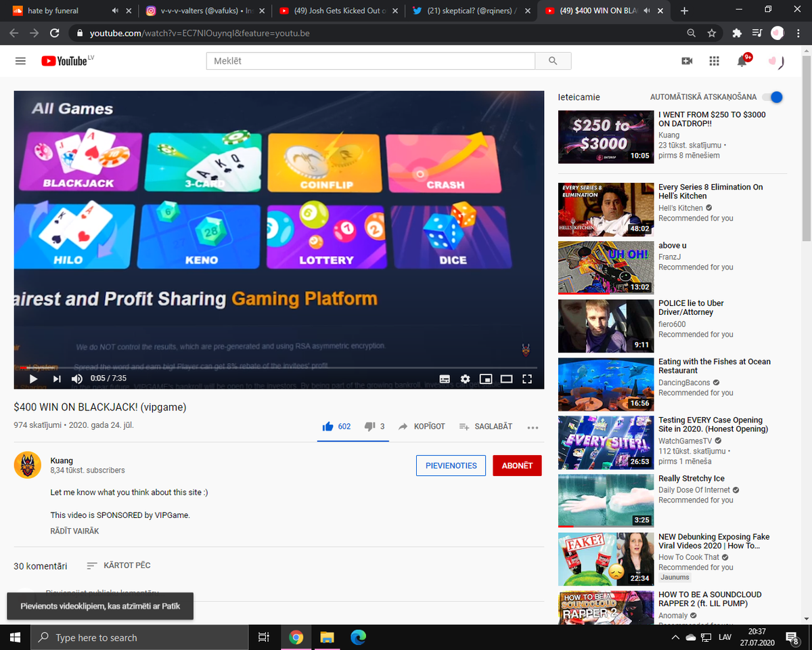Open File Explorer from the taskbar
Image resolution: width=812 pixels, height=650 pixels.
tap(327, 637)
